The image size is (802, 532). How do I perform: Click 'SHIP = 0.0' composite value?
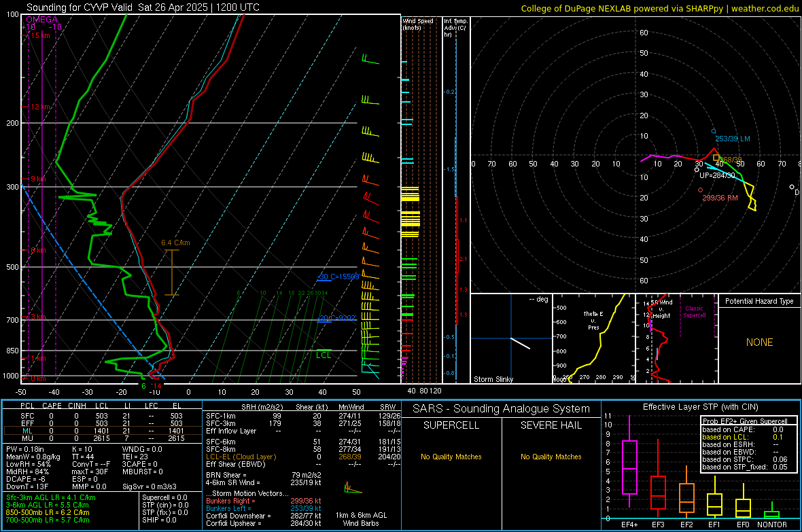tap(159, 520)
